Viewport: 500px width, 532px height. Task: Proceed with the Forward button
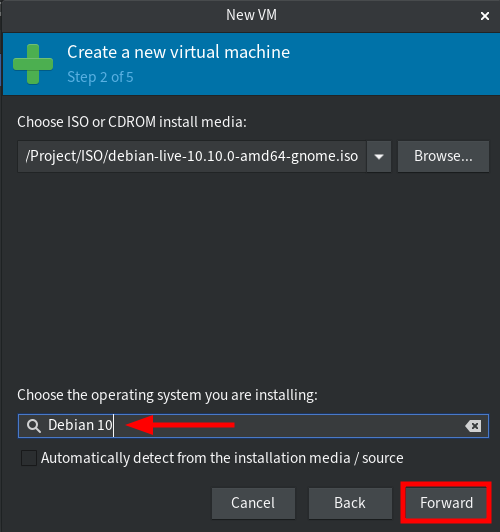[446, 503]
